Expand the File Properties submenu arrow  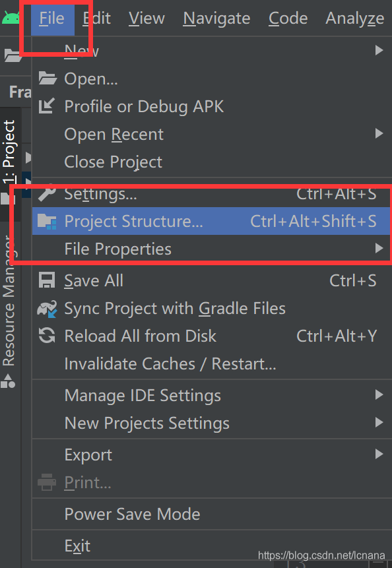[x=379, y=249]
